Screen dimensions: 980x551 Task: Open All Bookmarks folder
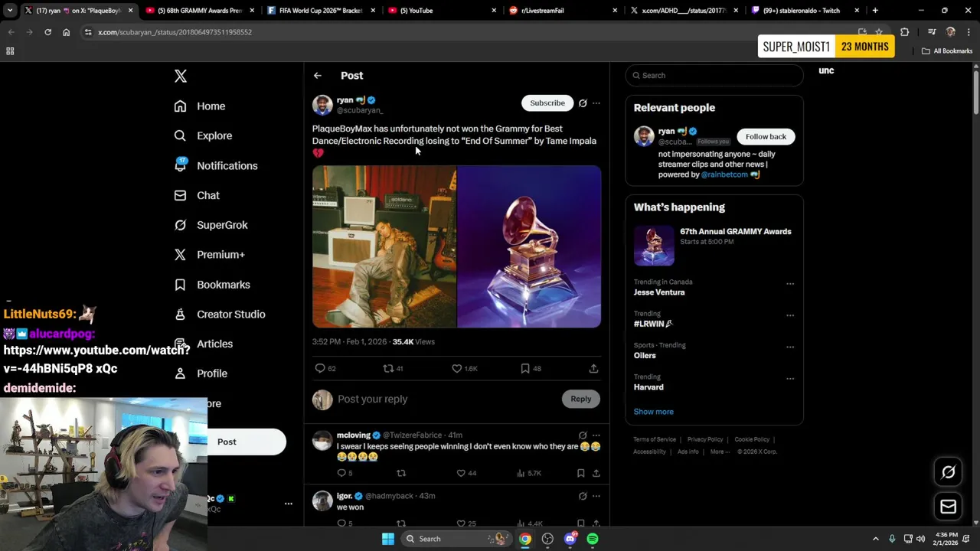(x=947, y=51)
